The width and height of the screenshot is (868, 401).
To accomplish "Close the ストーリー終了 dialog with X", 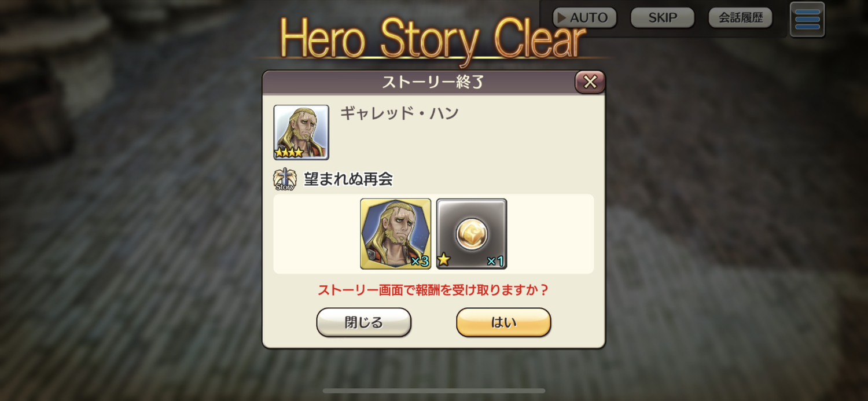I will (x=590, y=82).
